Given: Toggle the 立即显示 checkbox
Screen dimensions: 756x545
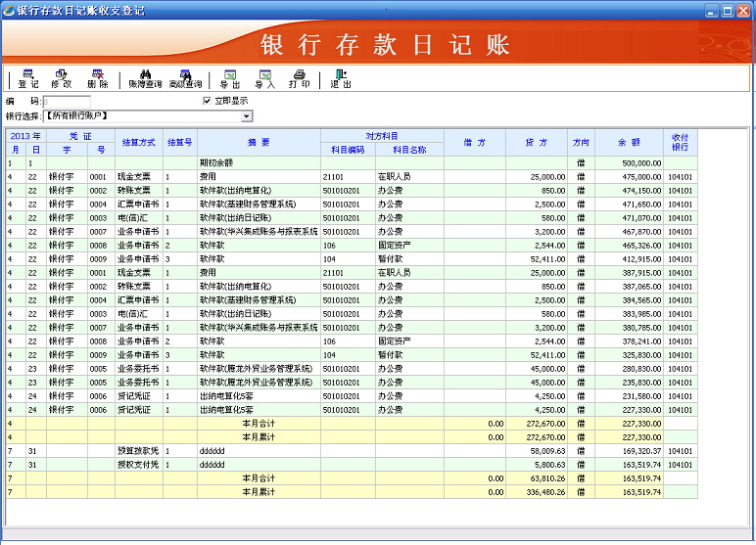Looking at the screenshot, I should [207, 101].
